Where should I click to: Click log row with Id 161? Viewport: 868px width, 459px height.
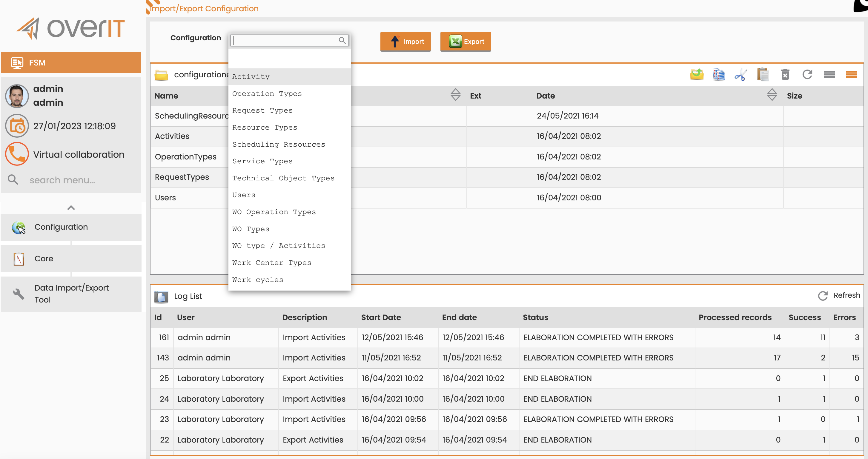click(x=507, y=337)
